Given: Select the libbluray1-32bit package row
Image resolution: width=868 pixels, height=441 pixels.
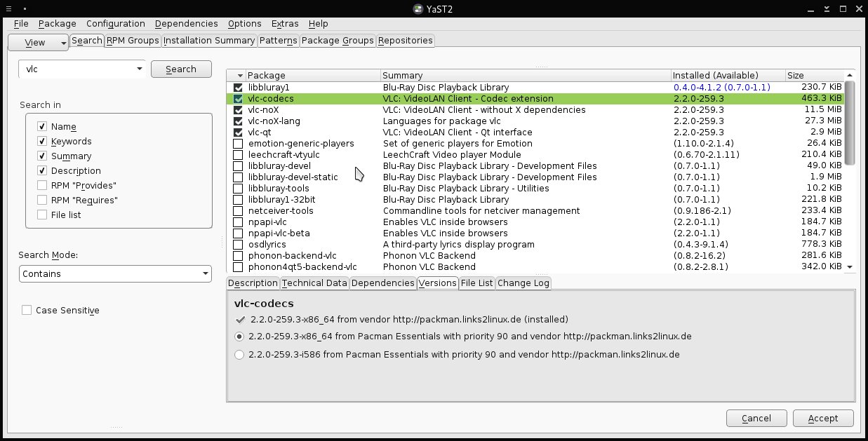Looking at the screenshot, I should point(537,200).
